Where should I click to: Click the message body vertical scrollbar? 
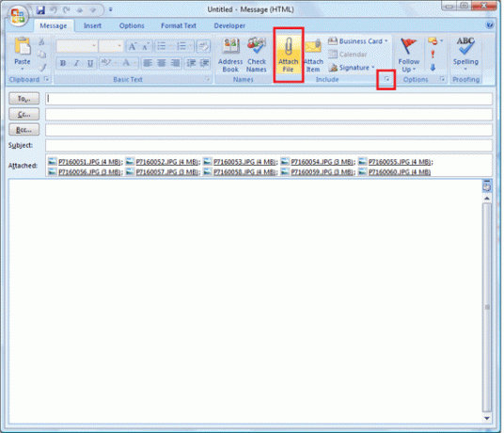pos(487,307)
